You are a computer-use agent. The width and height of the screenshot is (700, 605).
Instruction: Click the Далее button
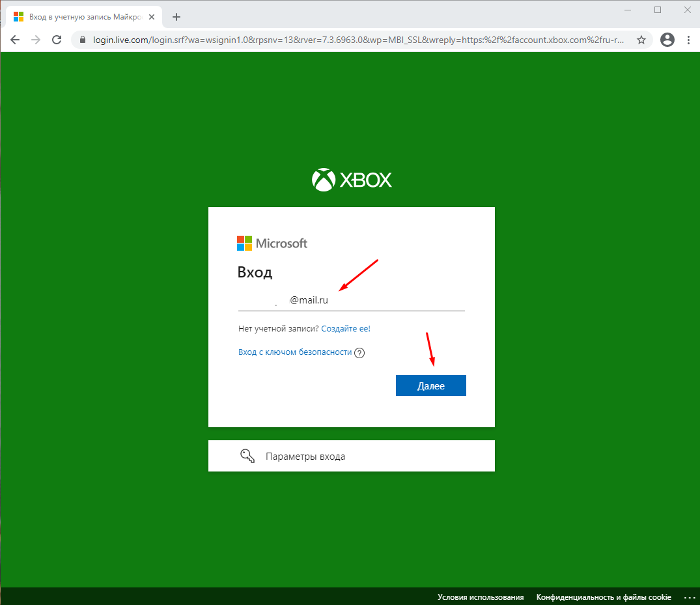(x=431, y=386)
